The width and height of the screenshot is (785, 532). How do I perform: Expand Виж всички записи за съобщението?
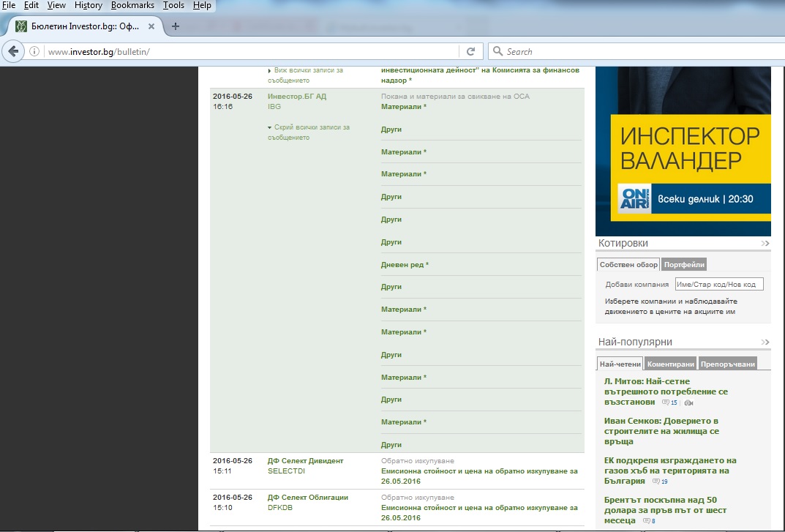[x=305, y=75]
